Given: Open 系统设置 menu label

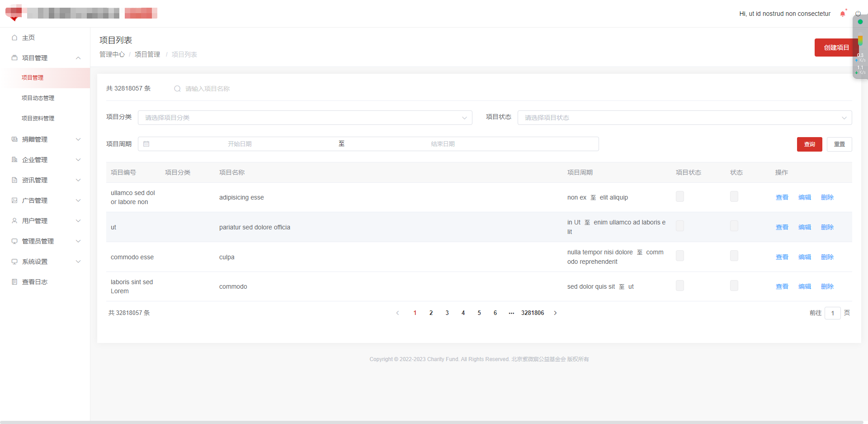Looking at the screenshot, I should 35,262.
